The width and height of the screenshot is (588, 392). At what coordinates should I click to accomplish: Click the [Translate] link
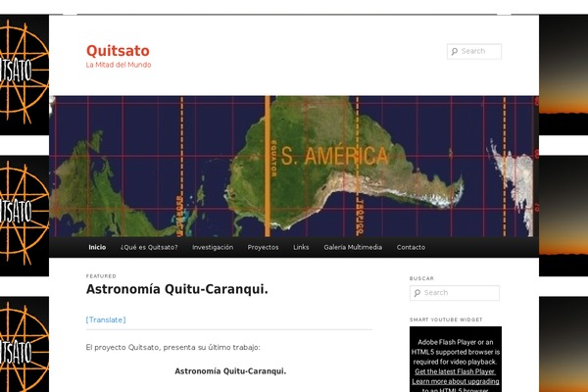[x=106, y=320]
